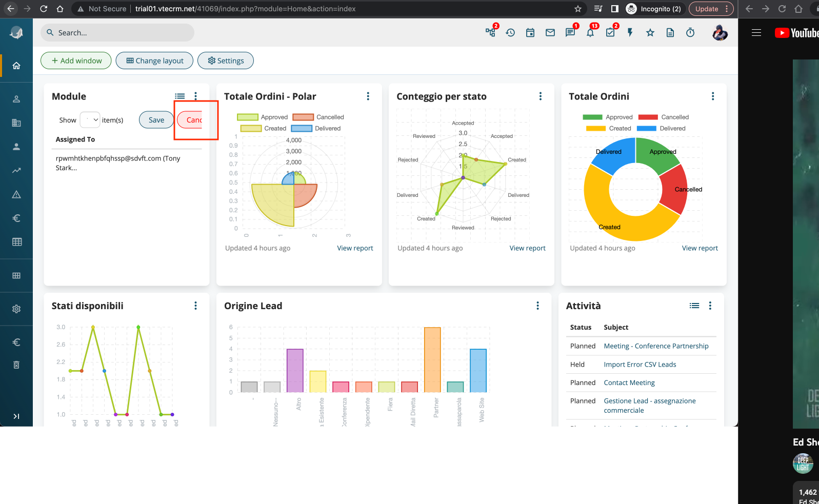Image resolution: width=819 pixels, height=504 pixels.
Task: Open the notifications bell with 13 badge
Action: pos(590,33)
